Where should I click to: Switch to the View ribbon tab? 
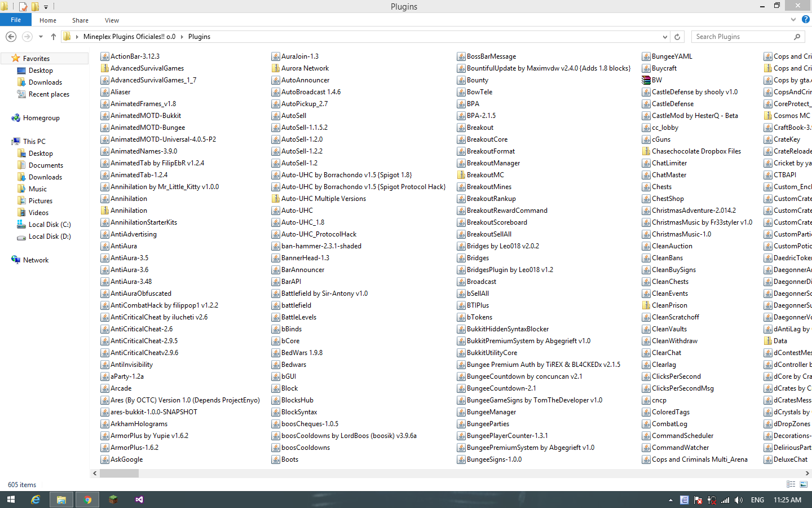(x=112, y=20)
